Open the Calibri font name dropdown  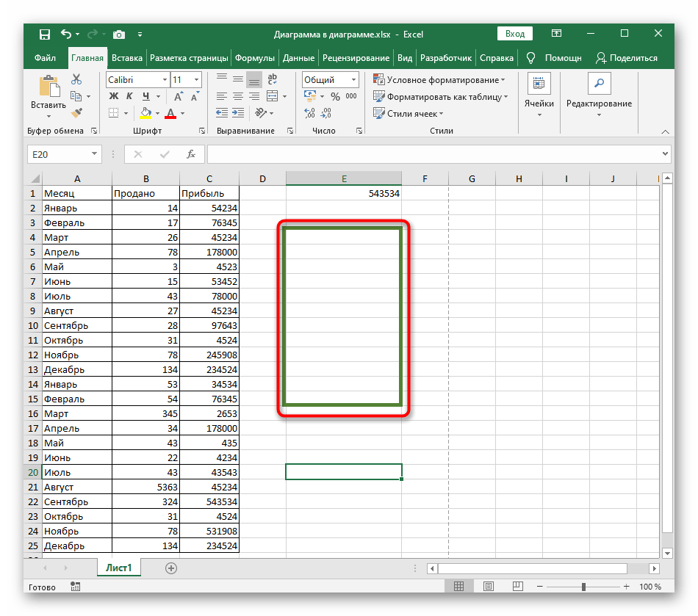point(165,79)
